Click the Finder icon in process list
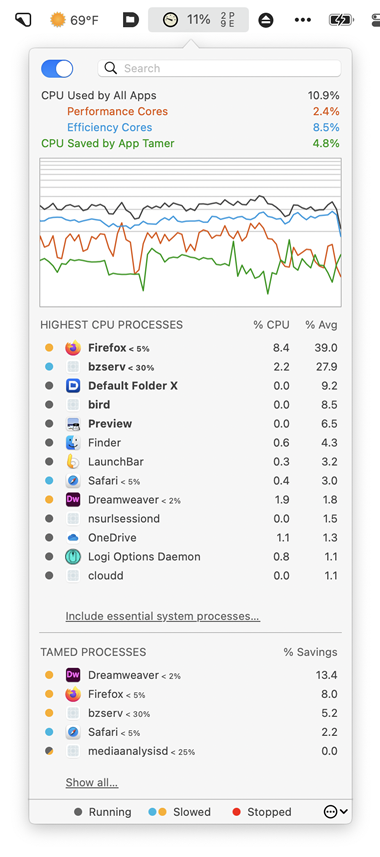Screen dimensions: 380x857 pos(73,443)
